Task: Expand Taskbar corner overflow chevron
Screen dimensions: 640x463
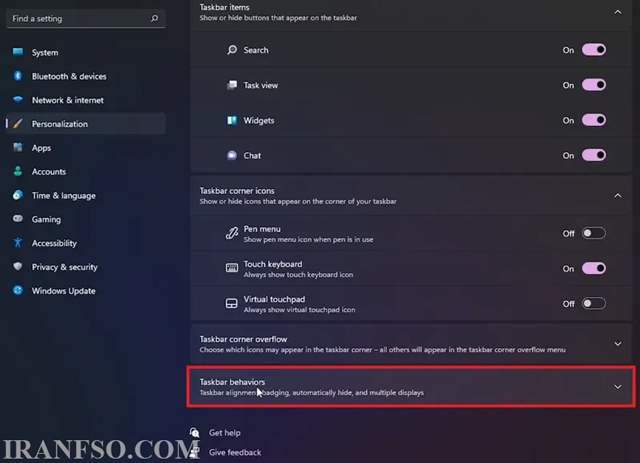Action: pyautogui.click(x=618, y=344)
